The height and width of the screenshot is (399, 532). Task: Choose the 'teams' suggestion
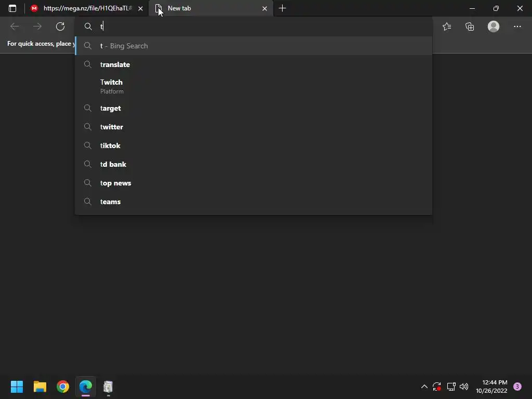(254, 202)
